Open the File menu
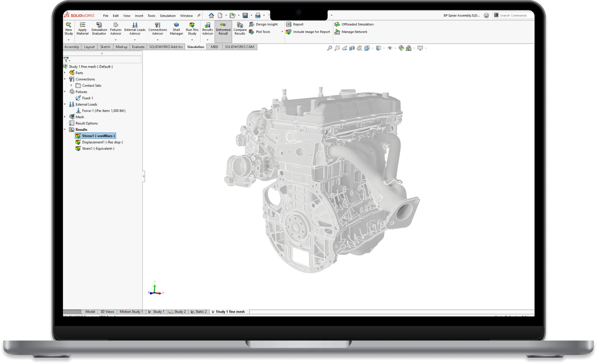The width and height of the screenshot is (597, 364). 106,16
